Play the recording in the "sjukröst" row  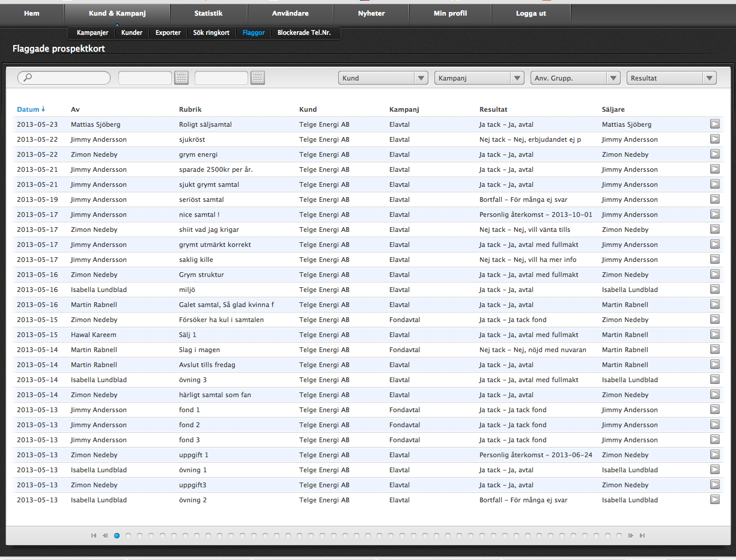pos(714,139)
